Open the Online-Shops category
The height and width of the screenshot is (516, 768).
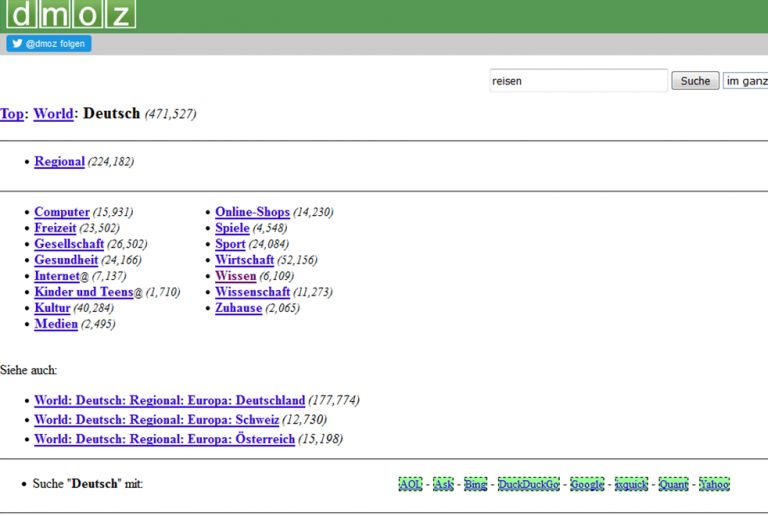click(x=252, y=212)
